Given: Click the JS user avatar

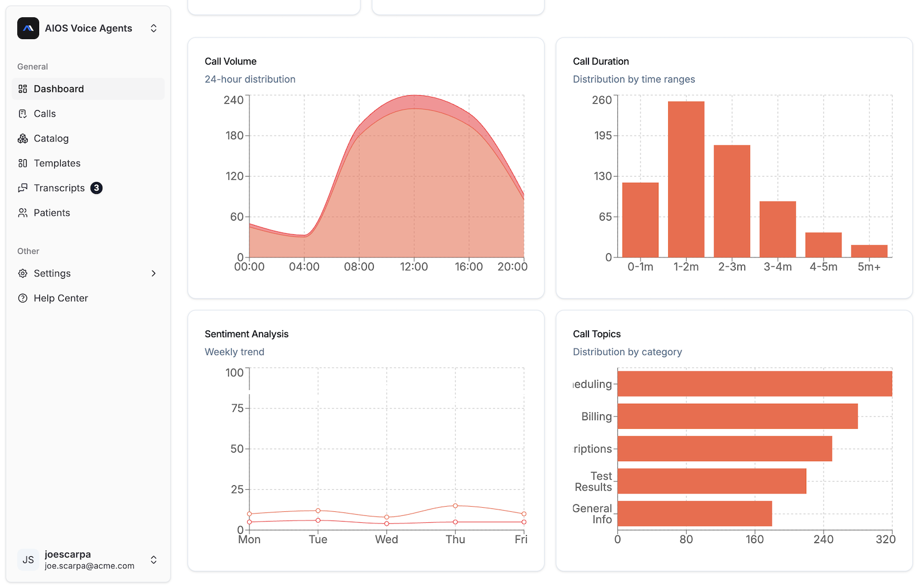Looking at the screenshot, I should tap(28, 560).
